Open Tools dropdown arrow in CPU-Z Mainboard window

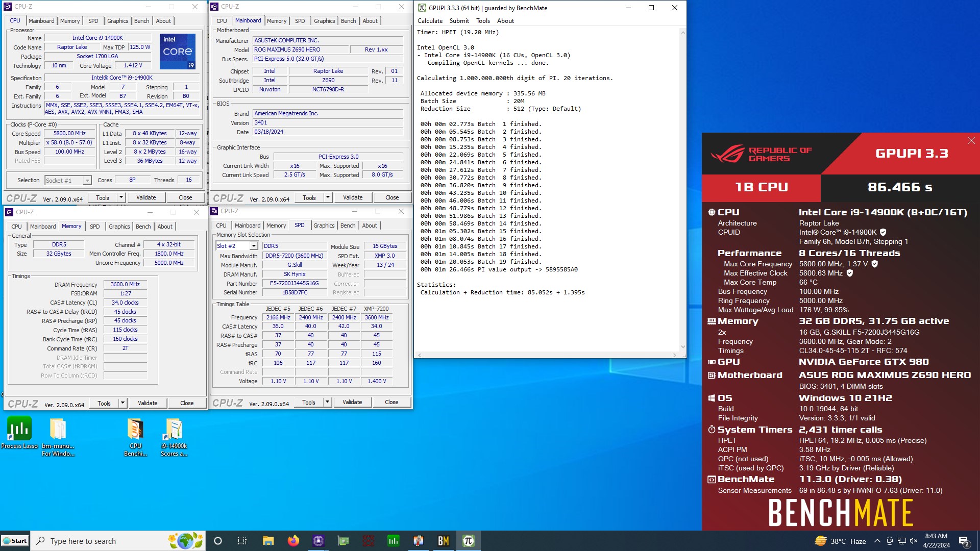coord(328,197)
